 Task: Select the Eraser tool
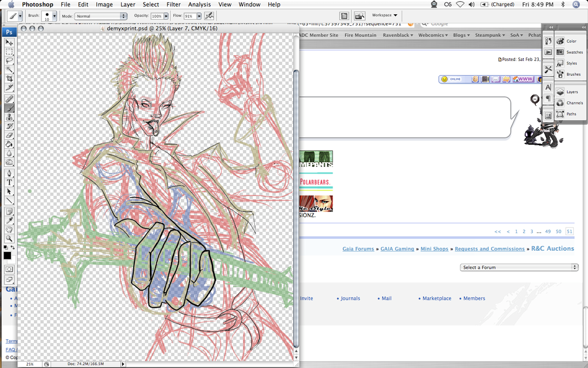9,135
